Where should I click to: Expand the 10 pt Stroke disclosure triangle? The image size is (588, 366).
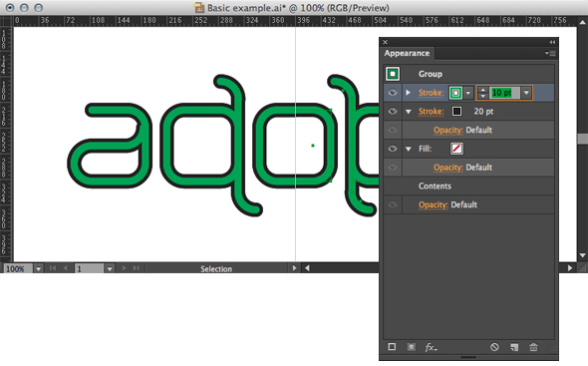pos(408,93)
